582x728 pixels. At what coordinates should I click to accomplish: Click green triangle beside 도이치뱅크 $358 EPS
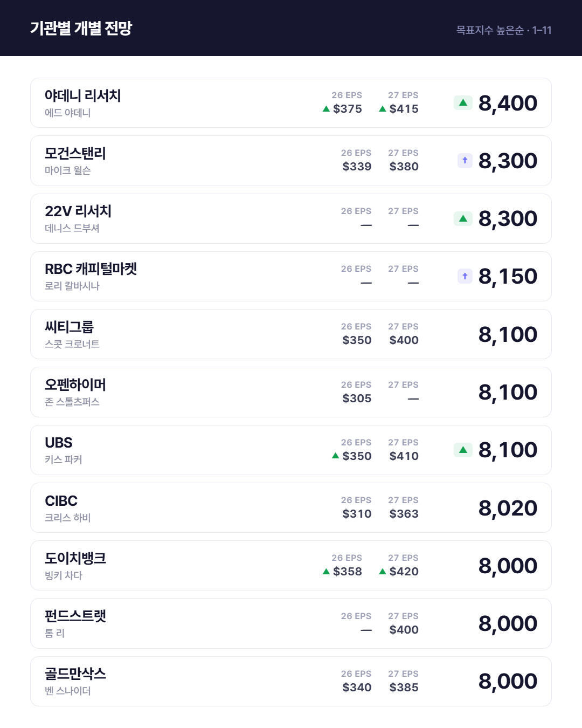[x=326, y=572]
